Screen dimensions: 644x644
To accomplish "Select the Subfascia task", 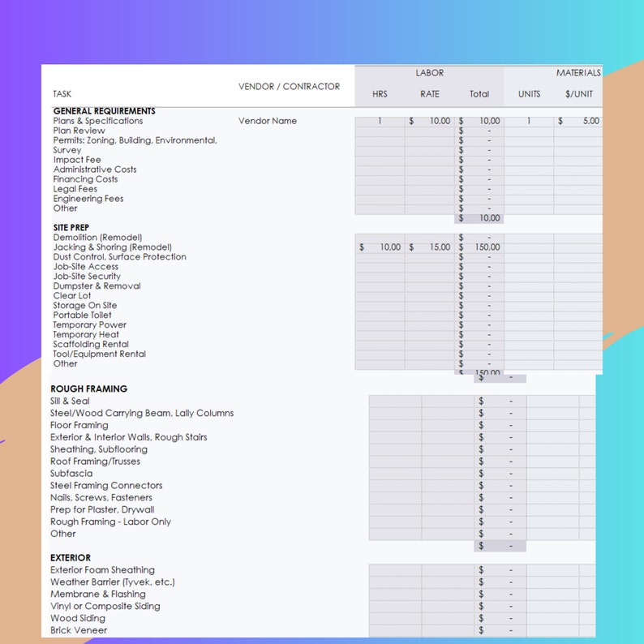I will pyautogui.click(x=71, y=474).
